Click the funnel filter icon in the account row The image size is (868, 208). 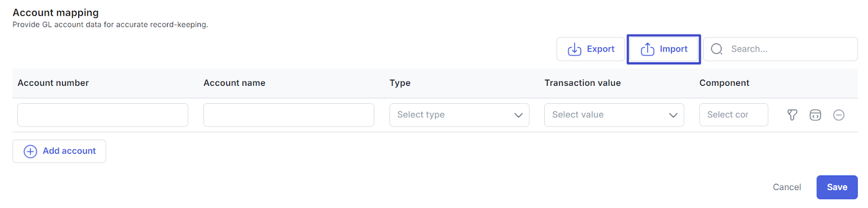pyautogui.click(x=792, y=115)
